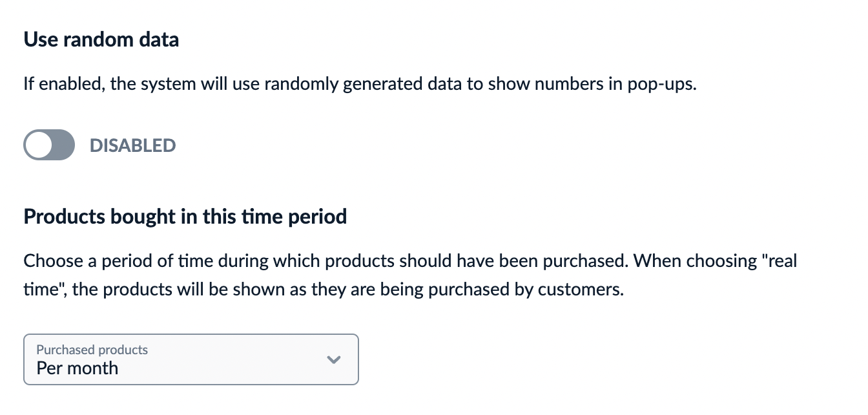Click the randomly generated data description sentence

tap(360, 85)
